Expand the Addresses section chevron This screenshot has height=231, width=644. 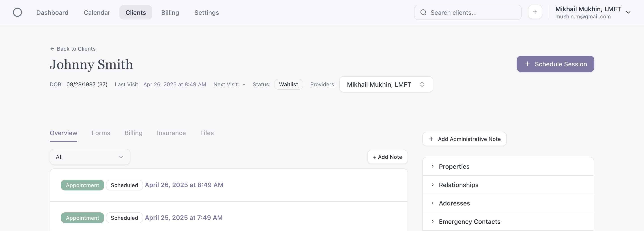pos(432,203)
